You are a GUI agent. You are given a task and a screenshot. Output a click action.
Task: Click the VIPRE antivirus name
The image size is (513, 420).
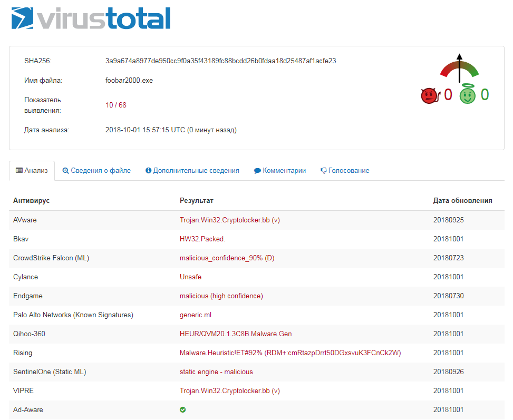[x=23, y=390]
